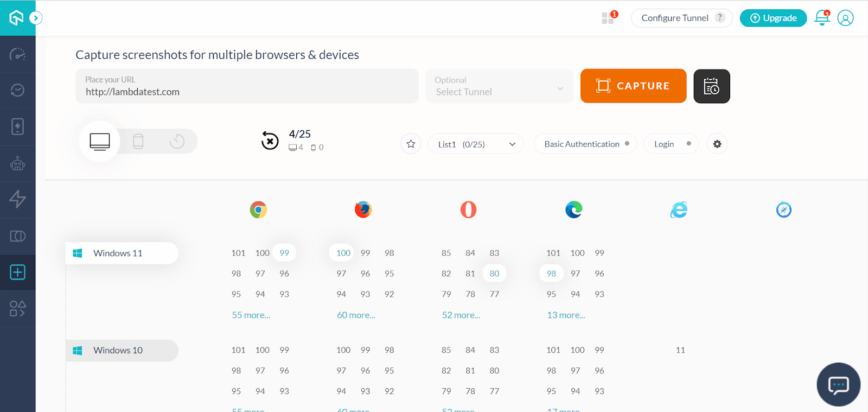Expand '52 more...' Opera versions on Windows 11
The width and height of the screenshot is (868, 412).
coord(461,315)
